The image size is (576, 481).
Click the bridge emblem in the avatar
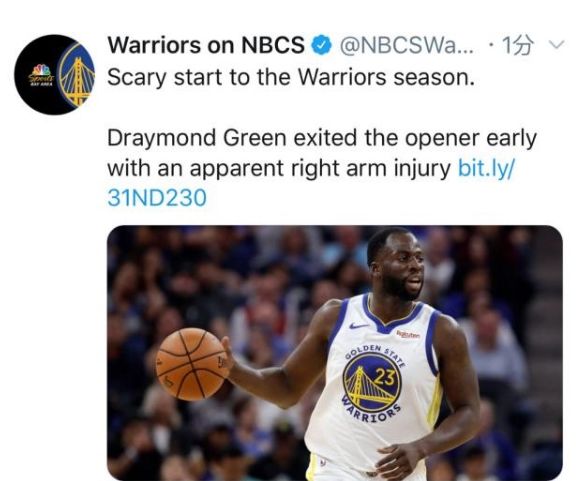(77, 75)
